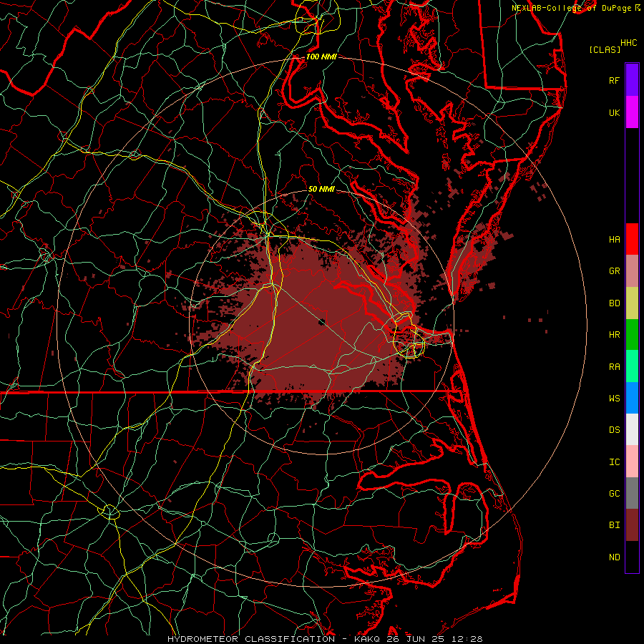This screenshot has width=644, height=644.
Task: Click the ND black legend swatch
Action: click(x=632, y=557)
